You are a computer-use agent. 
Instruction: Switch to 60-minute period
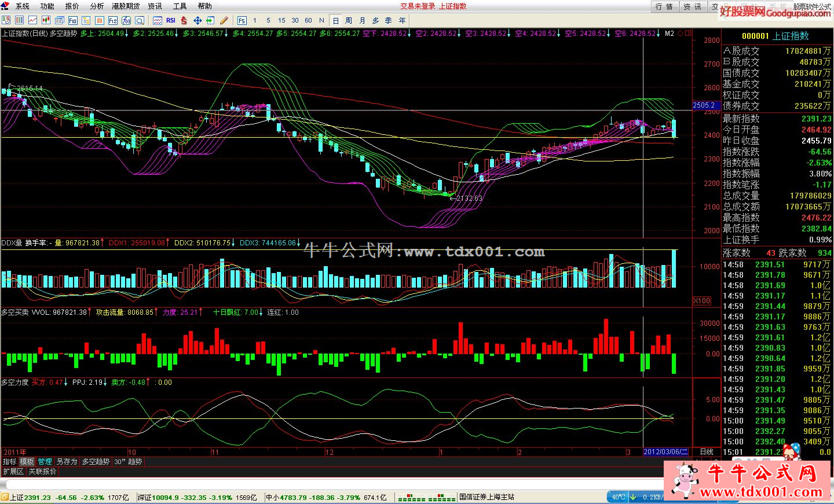click(309, 20)
